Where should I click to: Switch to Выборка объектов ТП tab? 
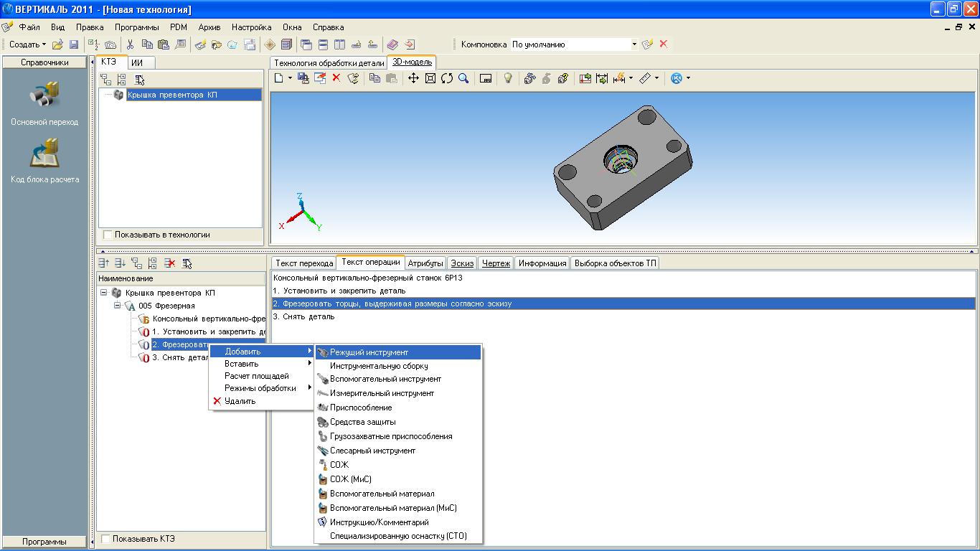click(x=616, y=263)
